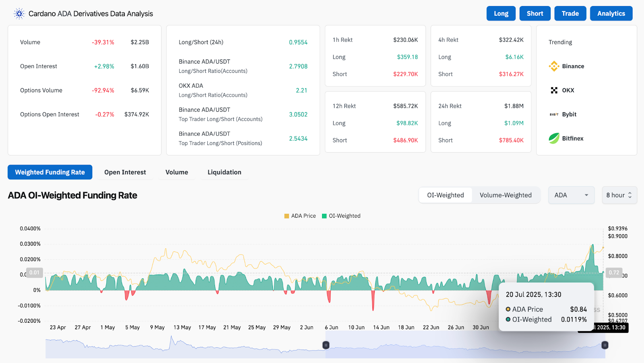
Task: Open the Analytics button
Action: click(x=611, y=14)
